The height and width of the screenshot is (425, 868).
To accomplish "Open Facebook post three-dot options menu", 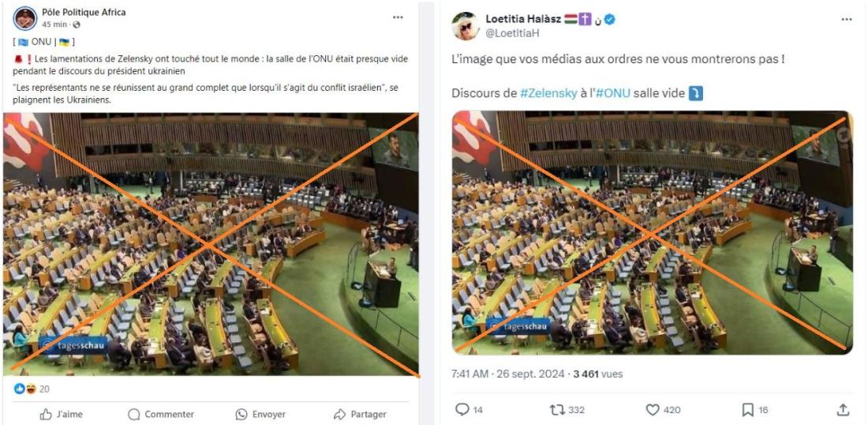I will pos(398,17).
